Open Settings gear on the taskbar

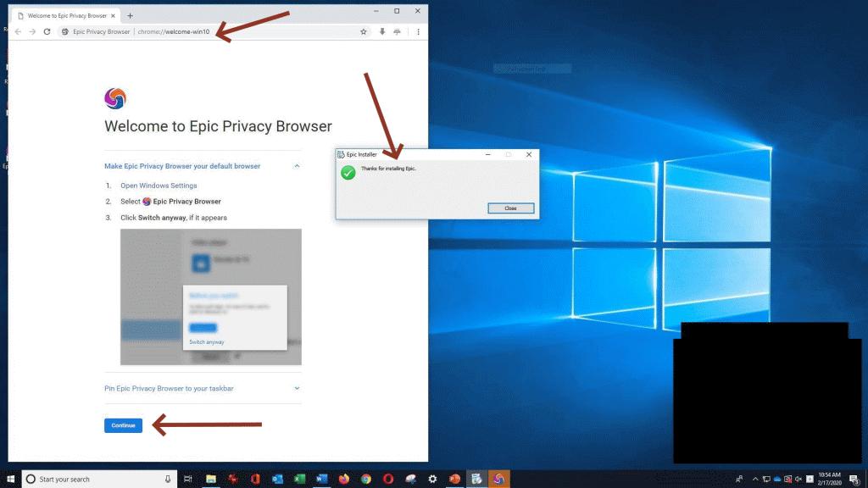tap(432, 479)
